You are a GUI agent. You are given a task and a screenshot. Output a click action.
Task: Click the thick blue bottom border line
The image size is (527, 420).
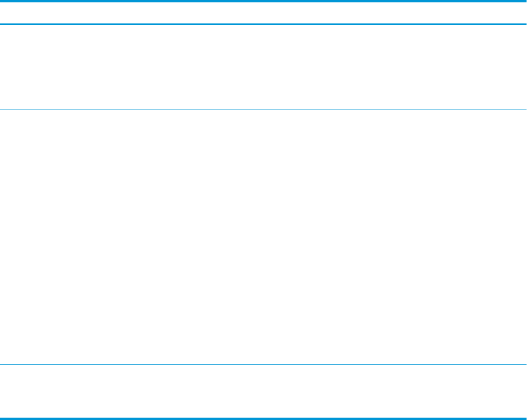pos(263,418)
